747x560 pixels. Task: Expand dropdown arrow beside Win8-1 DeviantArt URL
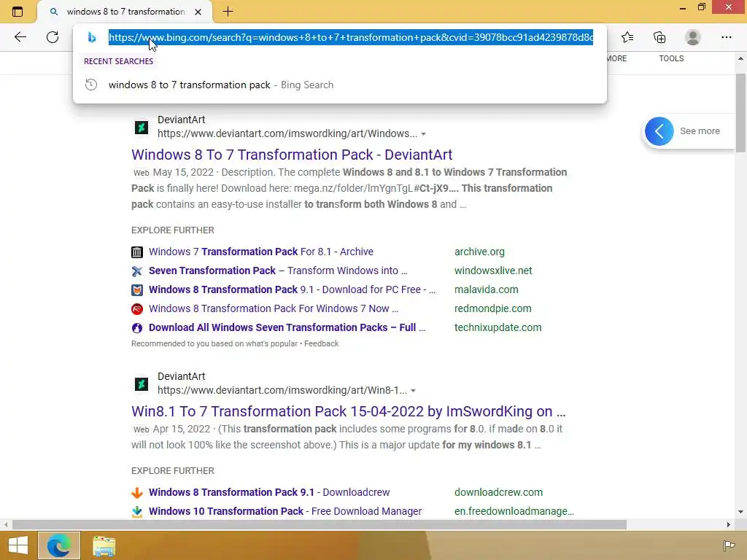coord(413,391)
